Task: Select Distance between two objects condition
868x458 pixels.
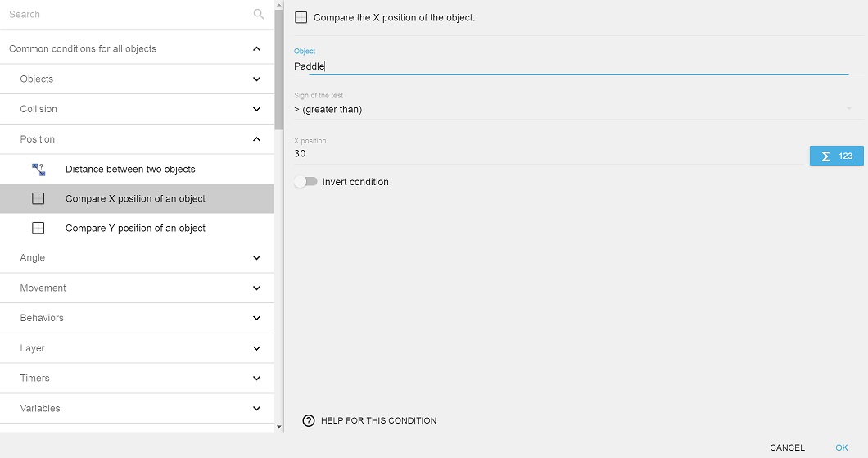Action: (130, 170)
